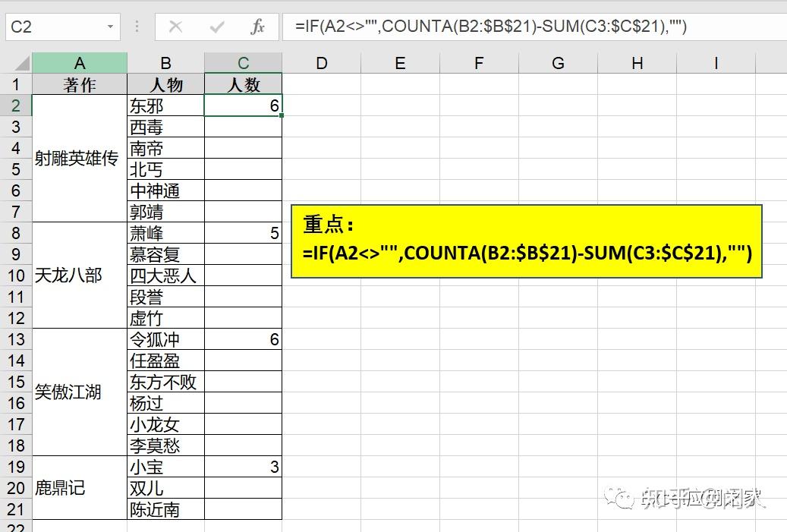Image resolution: width=787 pixels, height=532 pixels.
Task: Click the yellow 重点 formula text box
Action: (527, 241)
